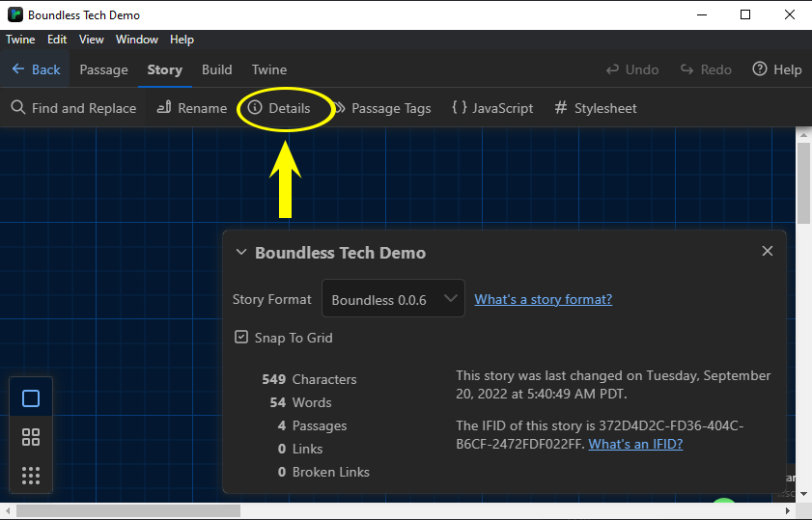Click Rename story button
The width and height of the screenshot is (812, 520).
(x=191, y=108)
